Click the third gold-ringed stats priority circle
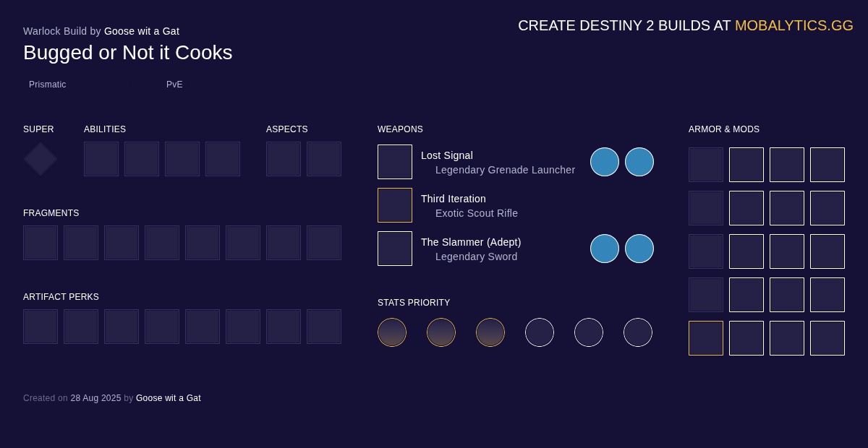The height and width of the screenshot is (448, 868). (x=490, y=332)
